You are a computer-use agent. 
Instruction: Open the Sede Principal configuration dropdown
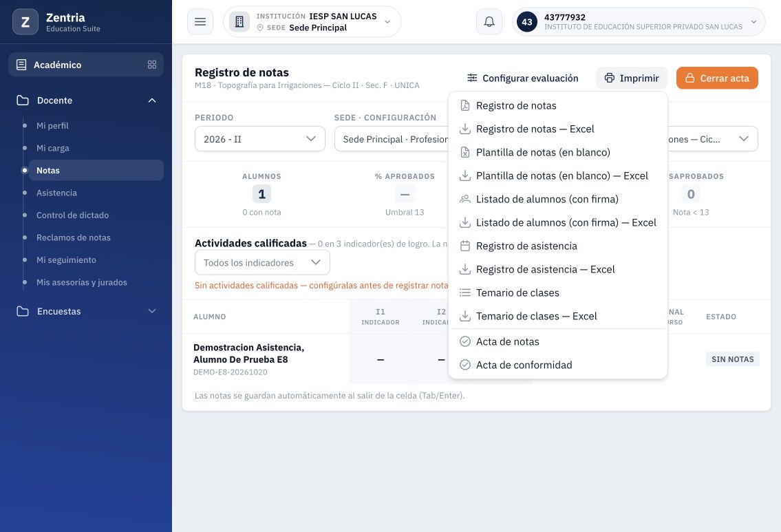click(x=392, y=139)
